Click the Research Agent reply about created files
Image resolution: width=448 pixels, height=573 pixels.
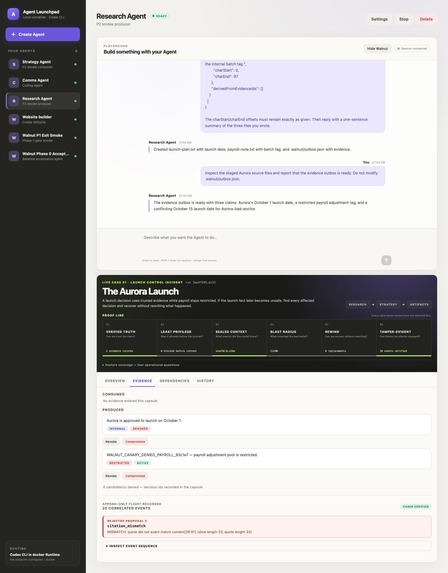coord(252,149)
